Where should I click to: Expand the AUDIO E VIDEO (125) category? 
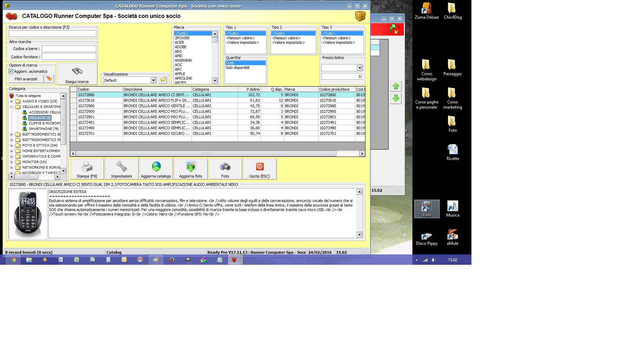point(11,101)
